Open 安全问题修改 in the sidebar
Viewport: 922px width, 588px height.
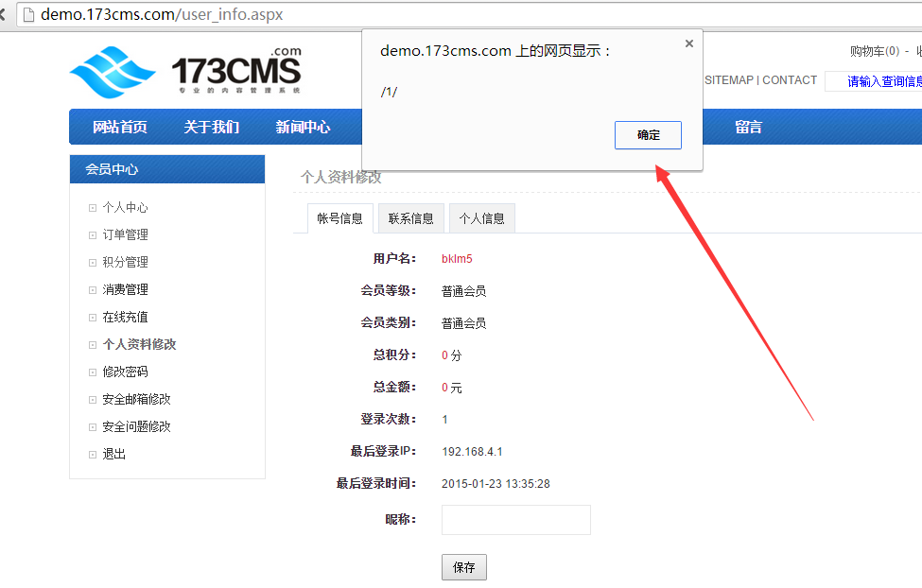(x=136, y=426)
